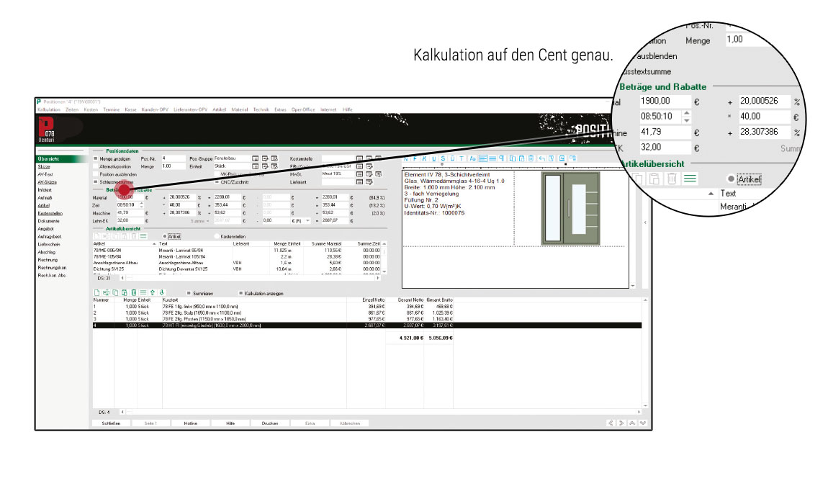Toggle the 'Menge anzeigen' checkbox
Screen dimensions: 828x504
(95, 158)
